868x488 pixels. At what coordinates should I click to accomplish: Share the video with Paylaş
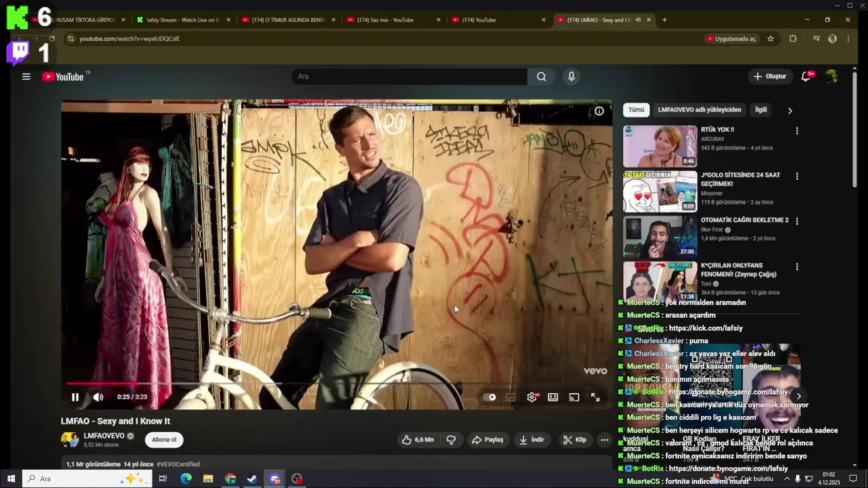[488, 440]
